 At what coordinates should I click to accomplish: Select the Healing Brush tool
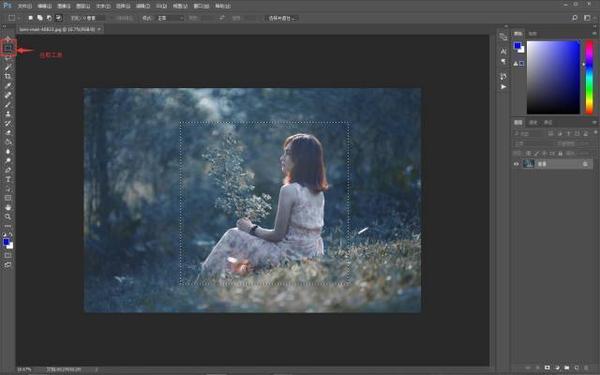coord(8,95)
